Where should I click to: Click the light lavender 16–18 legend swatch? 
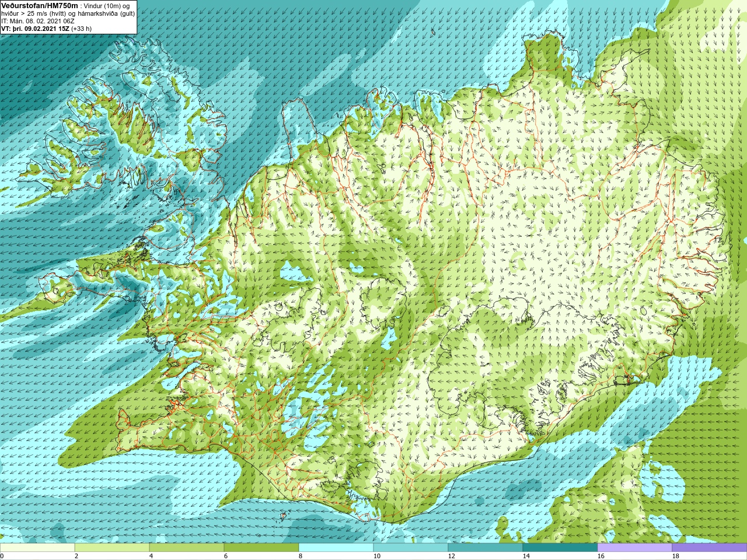coord(635,548)
